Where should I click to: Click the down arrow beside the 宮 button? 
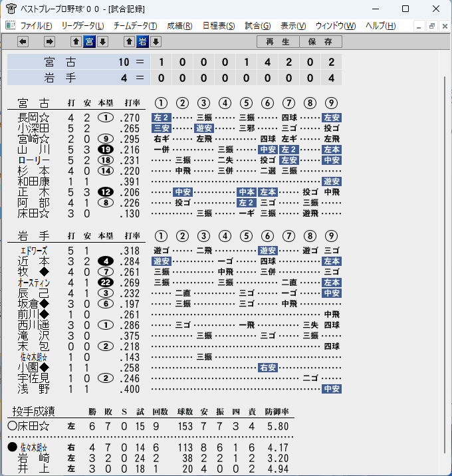tap(102, 42)
